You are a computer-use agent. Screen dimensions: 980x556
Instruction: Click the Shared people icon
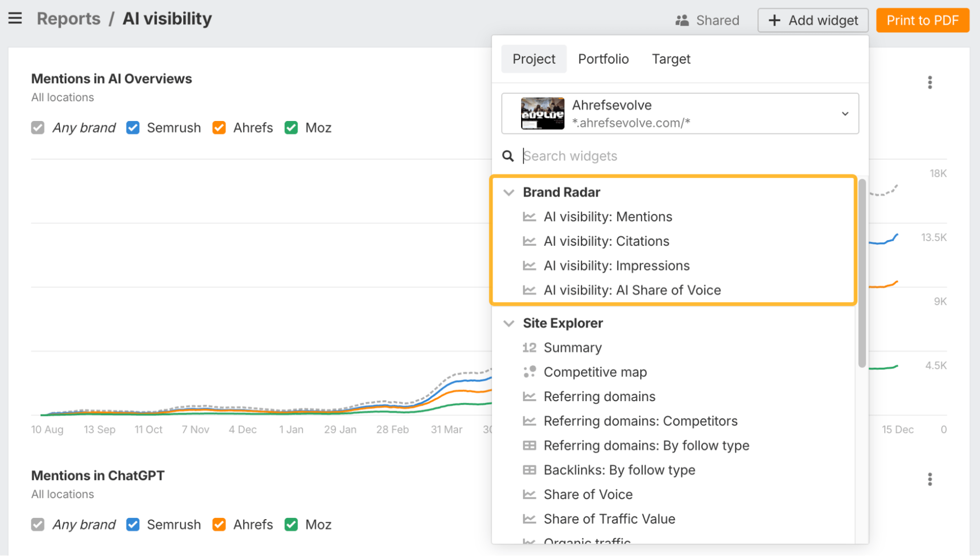(x=682, y=21)
